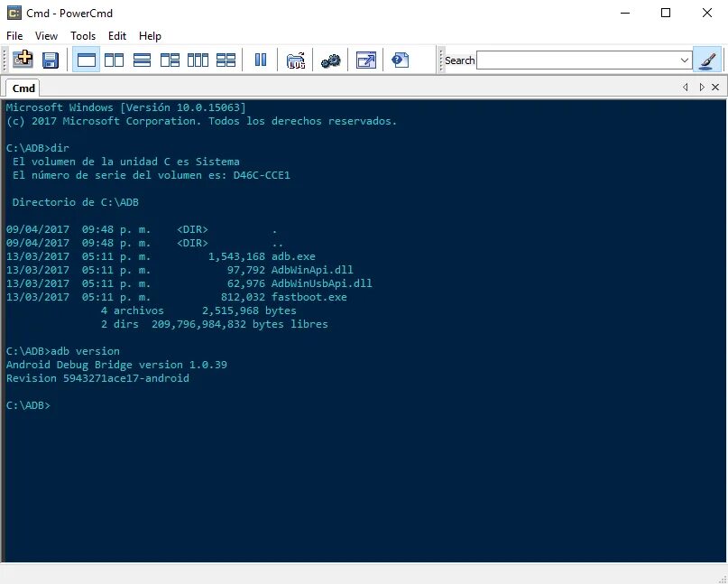The height and width of the screenshot is (584, 728).
Task: Click the AdbWinUsbApi.dll file name
Action: point(322,283)
